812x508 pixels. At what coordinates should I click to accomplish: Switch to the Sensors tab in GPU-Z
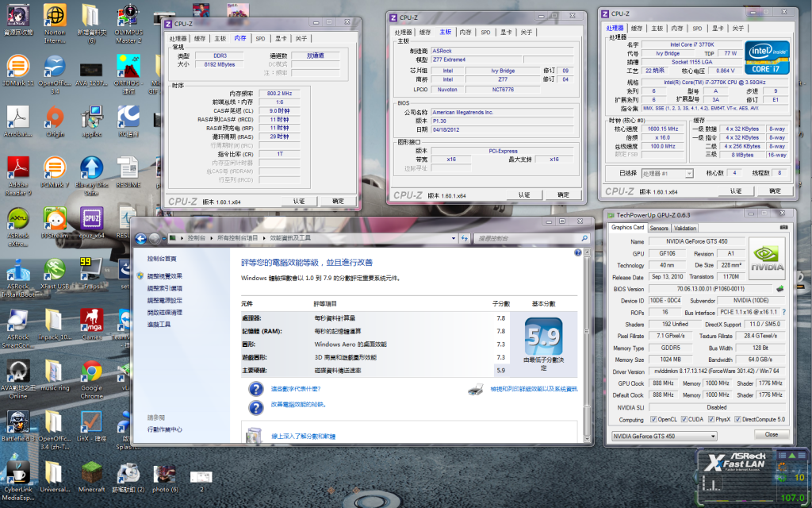coord(659,228)
